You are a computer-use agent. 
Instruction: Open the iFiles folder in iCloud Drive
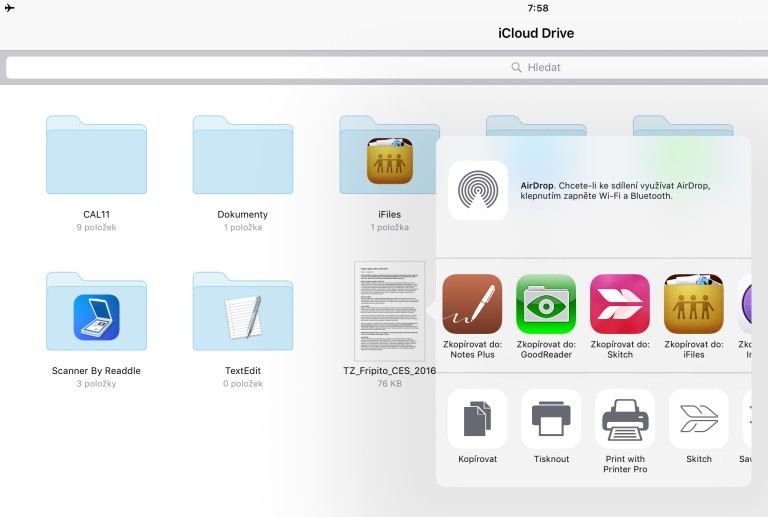(389, 156)
